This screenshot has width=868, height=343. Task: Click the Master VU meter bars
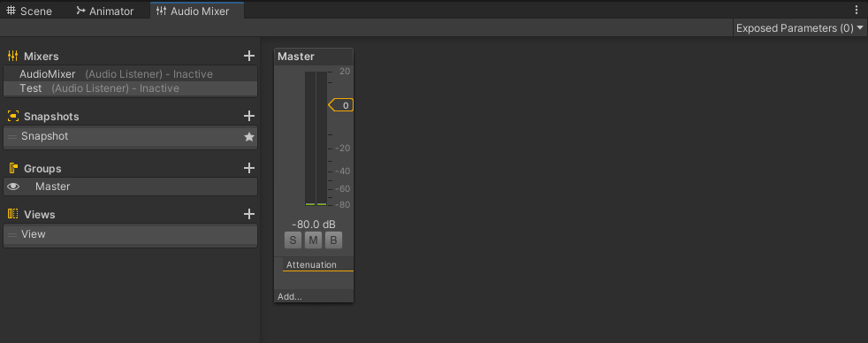point(316,138)
